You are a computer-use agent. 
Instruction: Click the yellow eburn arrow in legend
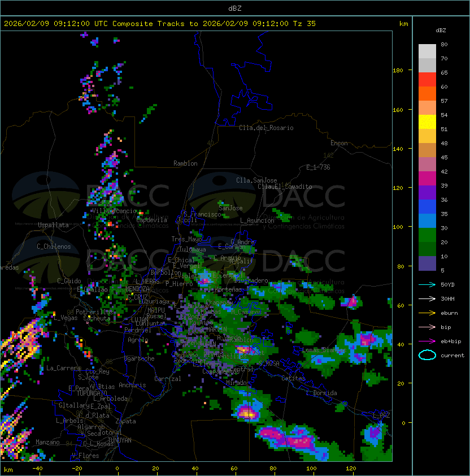(x=427, y=313)
